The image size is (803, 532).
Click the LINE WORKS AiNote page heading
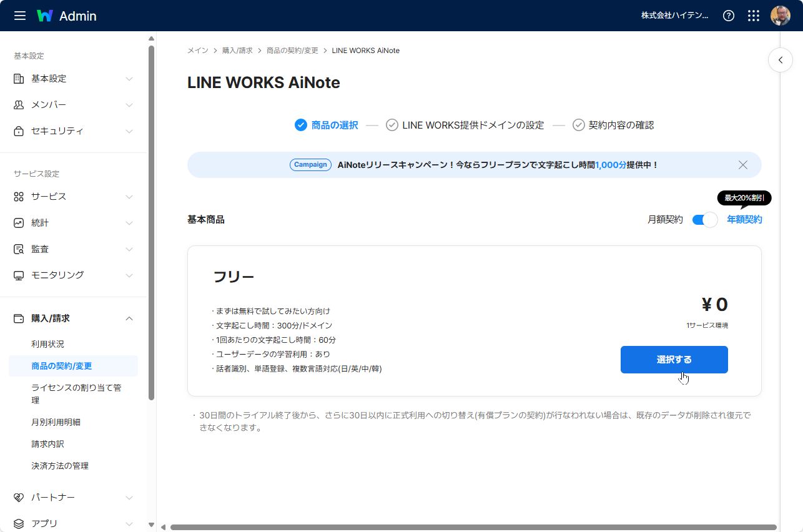(264, 83)
